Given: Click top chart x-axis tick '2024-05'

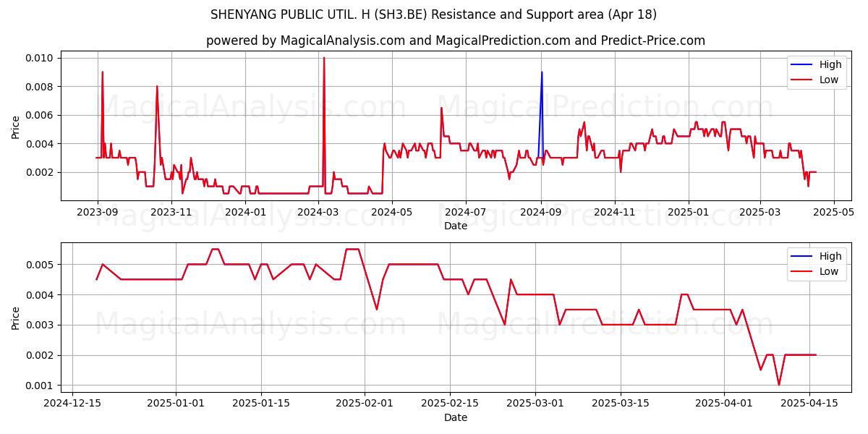Looking at the screenshot, I should click(391, 212).
